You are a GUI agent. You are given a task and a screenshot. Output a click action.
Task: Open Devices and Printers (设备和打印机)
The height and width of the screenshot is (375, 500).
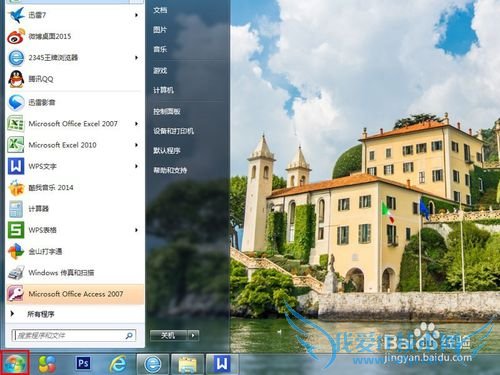173,131
